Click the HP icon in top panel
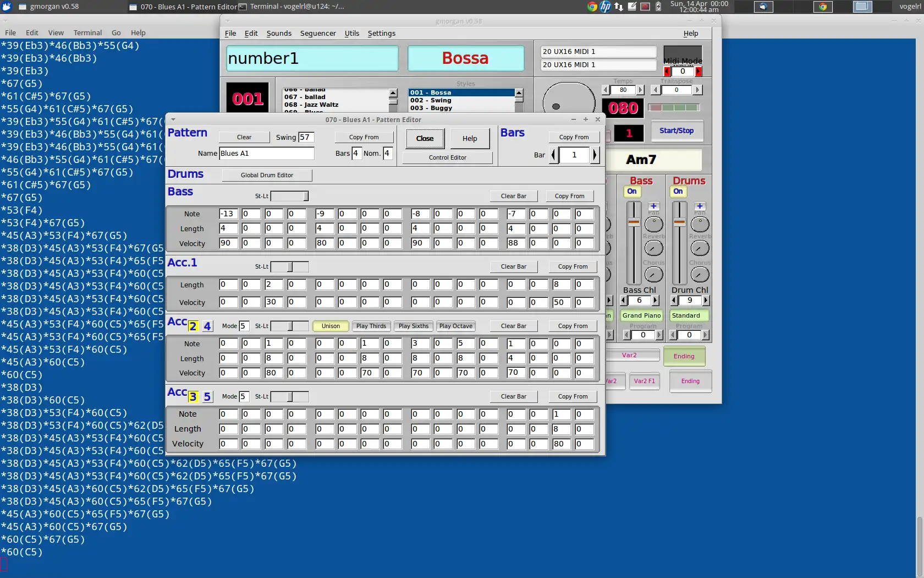924x578 pixels. coord(605,7)
